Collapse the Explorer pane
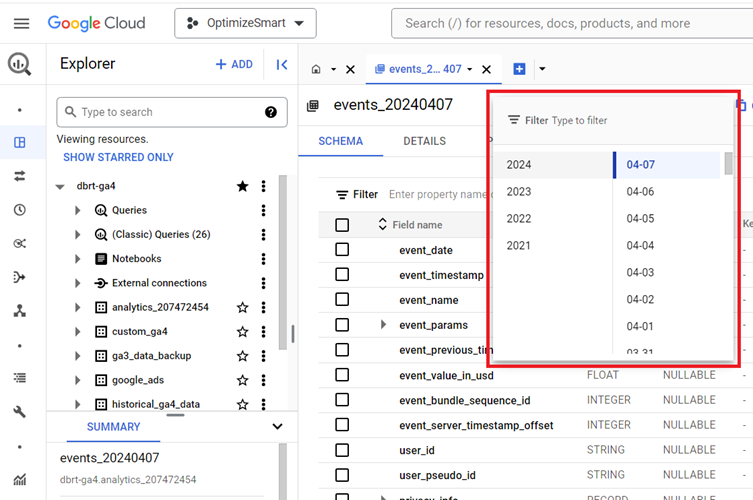 click(x=281, y=64)
